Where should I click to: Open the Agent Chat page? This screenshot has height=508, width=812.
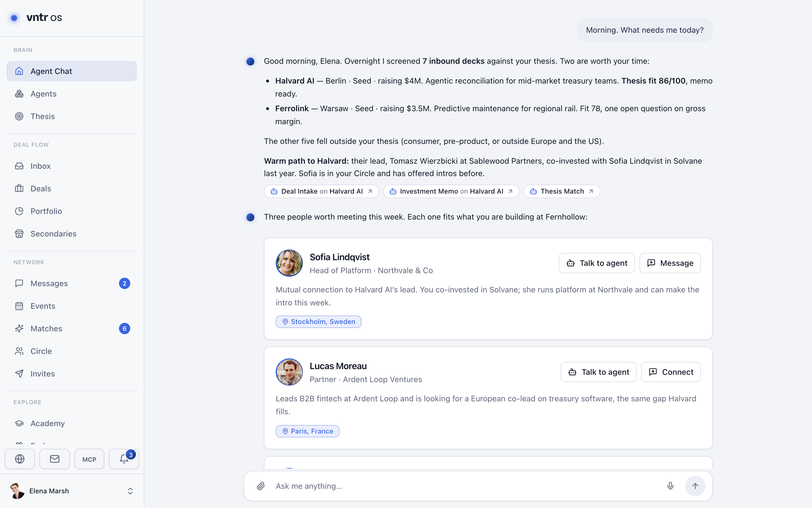[x=72, y=71]
